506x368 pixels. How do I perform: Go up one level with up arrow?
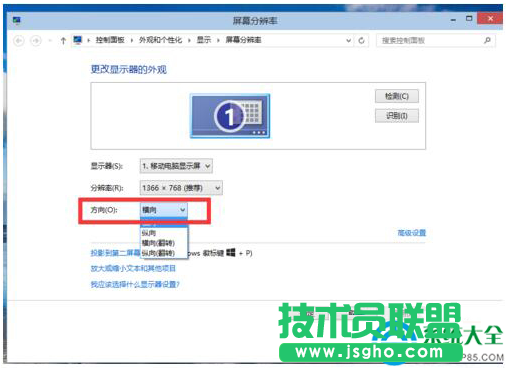[x=63, y=41]
